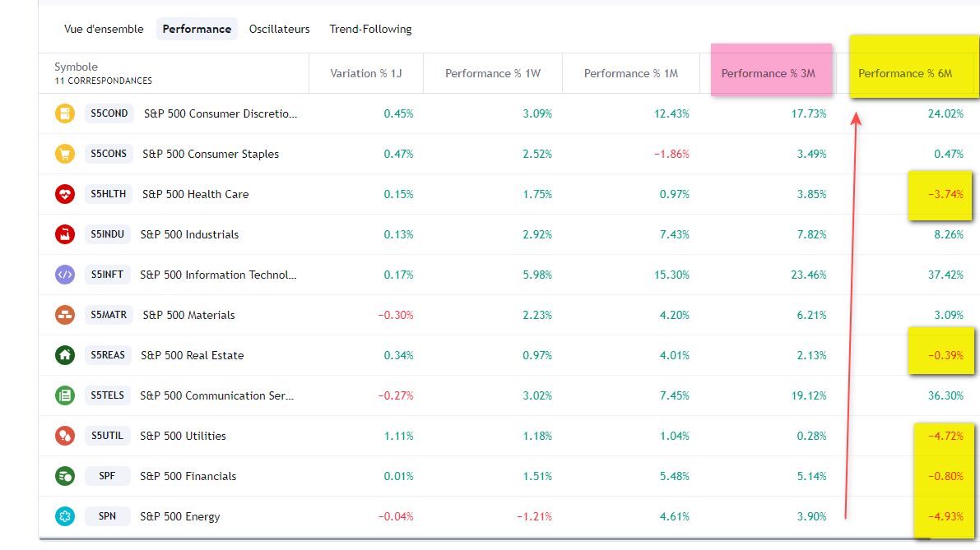Click the Information Technology code icon
This screenshot has width=980, height=550.
point(65,275)
